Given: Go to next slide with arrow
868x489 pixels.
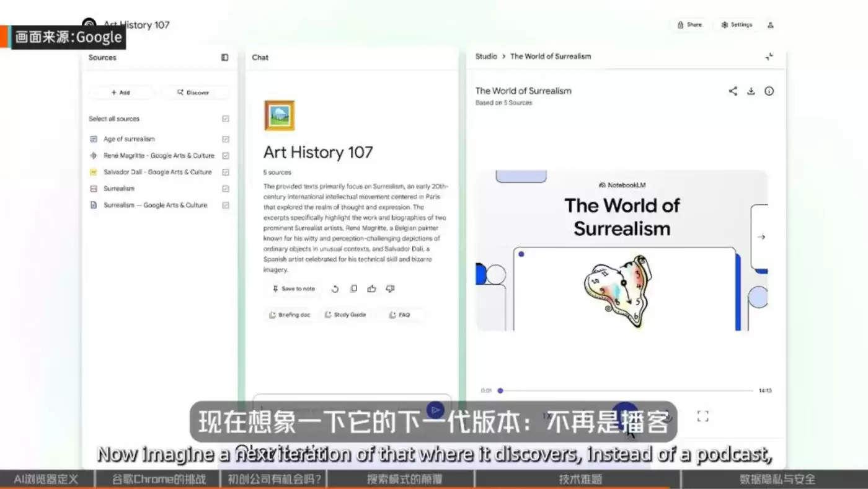Looking at the screenshot, I should point(761,237).
